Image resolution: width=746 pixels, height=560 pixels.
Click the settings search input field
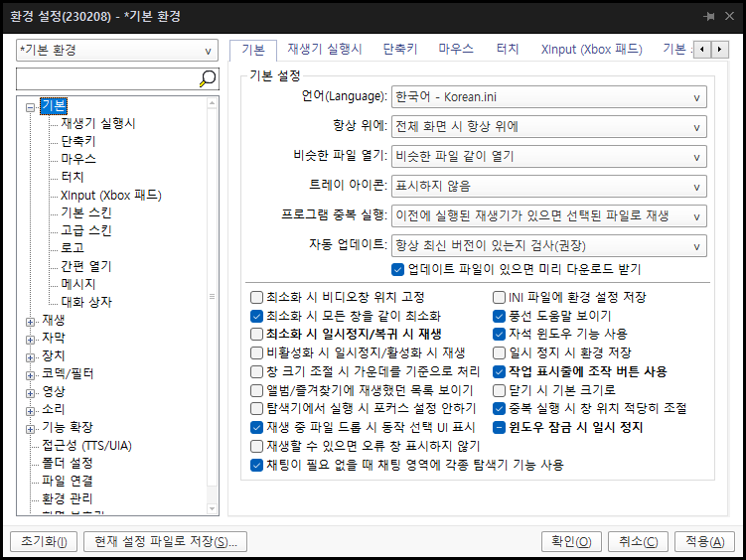(107, 78)
